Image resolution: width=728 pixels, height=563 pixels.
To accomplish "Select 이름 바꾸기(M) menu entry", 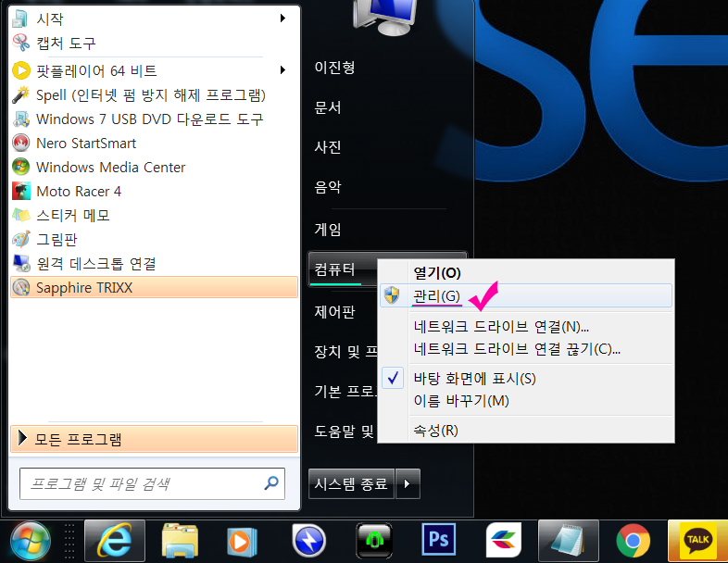I will [x=526, y=401].
